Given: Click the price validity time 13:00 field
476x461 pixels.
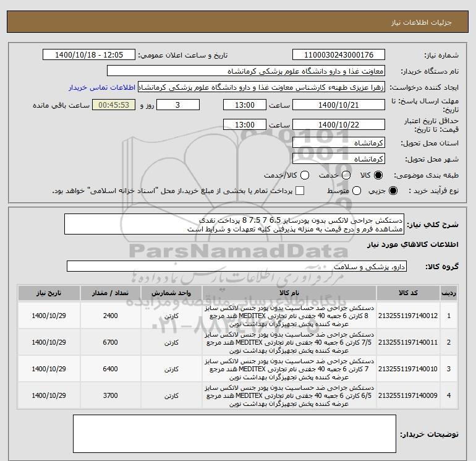Looking at the screenshot, I should pos(245,124).
